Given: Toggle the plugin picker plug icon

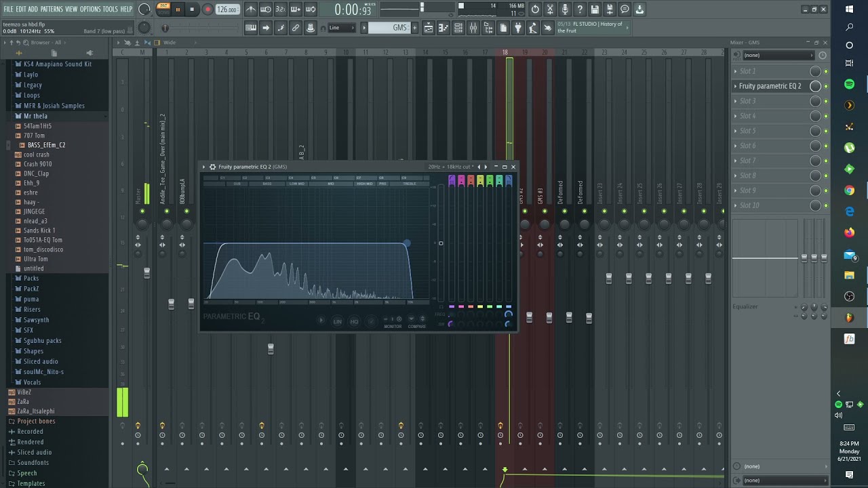Looking at the screenshot, I should pyautogui.click(x=518, y=28).
